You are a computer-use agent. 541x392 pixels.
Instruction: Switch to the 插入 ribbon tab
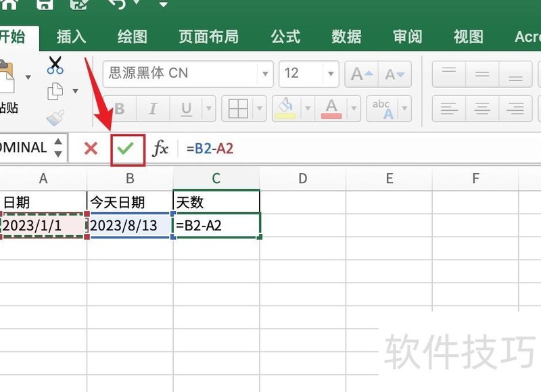coord(71,37)
